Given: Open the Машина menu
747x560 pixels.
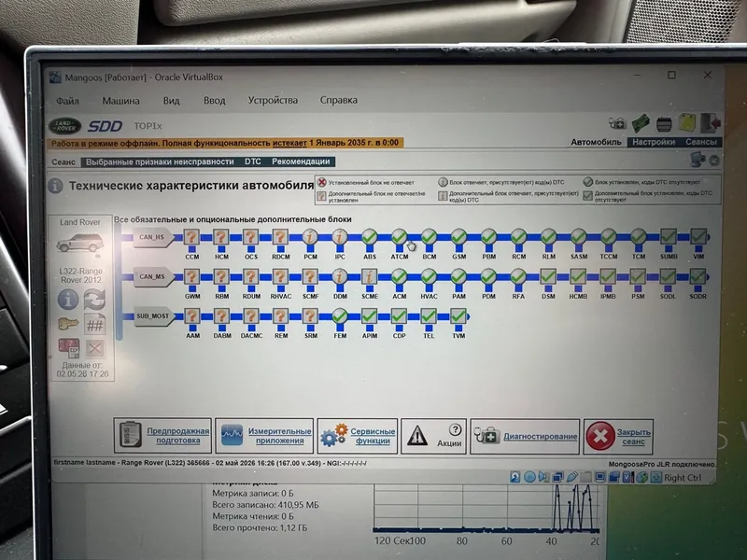Looking at the screenshot, I should (121, 101).
